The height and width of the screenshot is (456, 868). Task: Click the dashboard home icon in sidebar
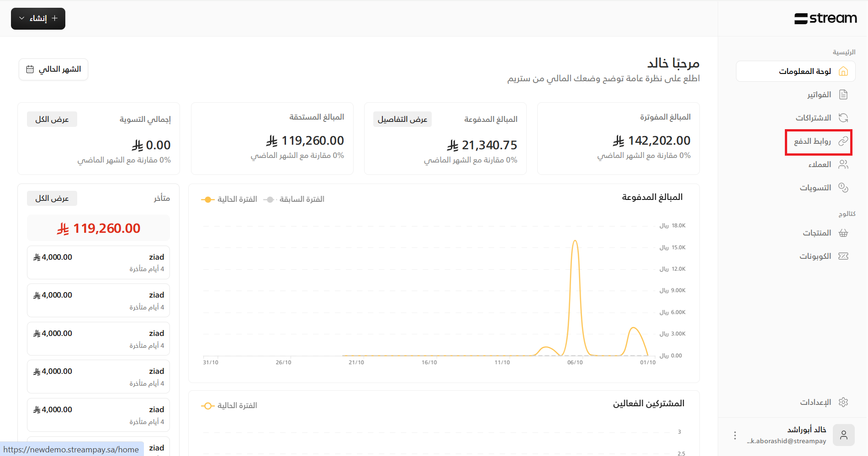click(x=843, y=71)
